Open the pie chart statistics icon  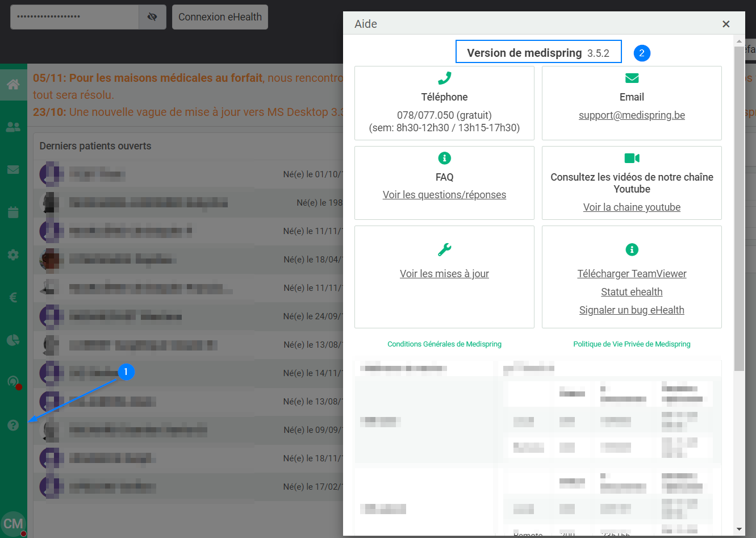[13, 340]
